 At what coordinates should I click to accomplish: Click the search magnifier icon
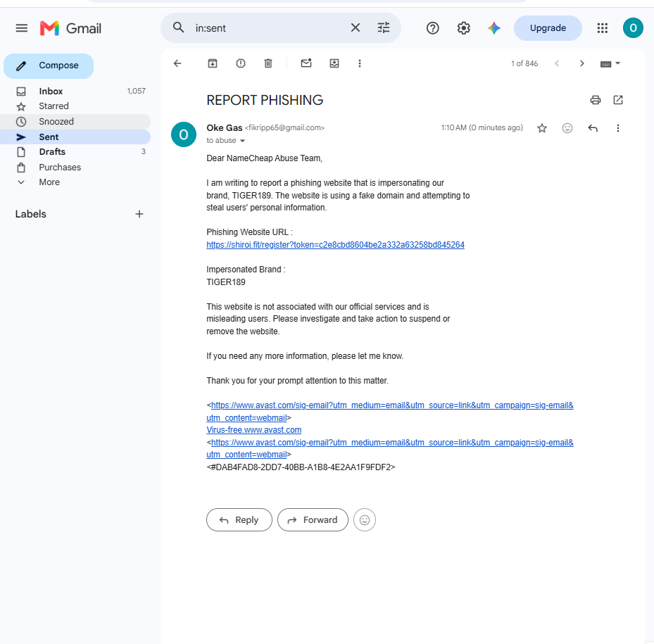pyautogui.click(x=179, y=28)
